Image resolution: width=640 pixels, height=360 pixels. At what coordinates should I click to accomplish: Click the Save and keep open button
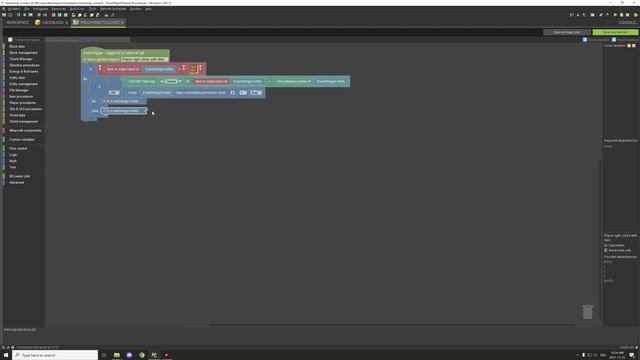pos(567,32)
